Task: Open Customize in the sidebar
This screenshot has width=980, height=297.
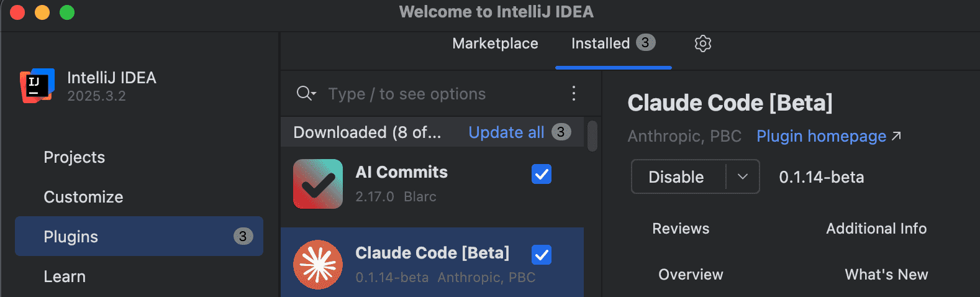Action: [x=83, y=197]
